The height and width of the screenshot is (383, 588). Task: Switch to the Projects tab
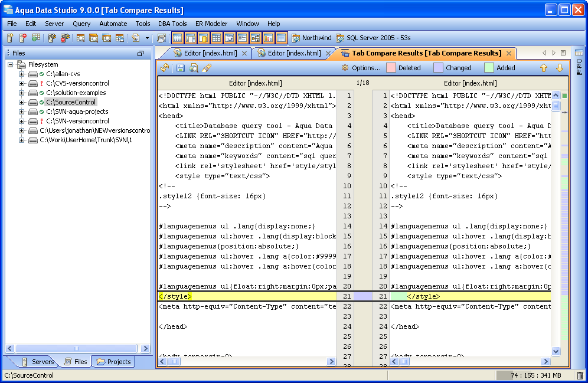pyautogui.click(x=113, y=362)
